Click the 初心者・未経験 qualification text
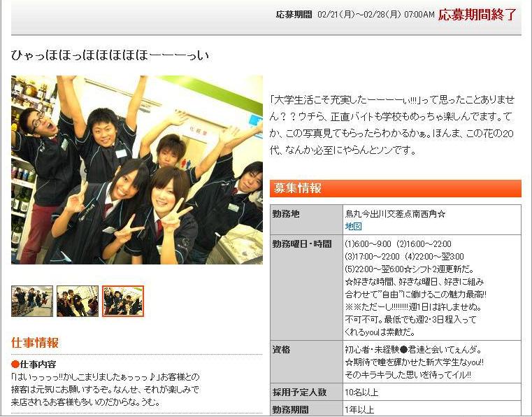532x417 pixels. coord(413,349)
